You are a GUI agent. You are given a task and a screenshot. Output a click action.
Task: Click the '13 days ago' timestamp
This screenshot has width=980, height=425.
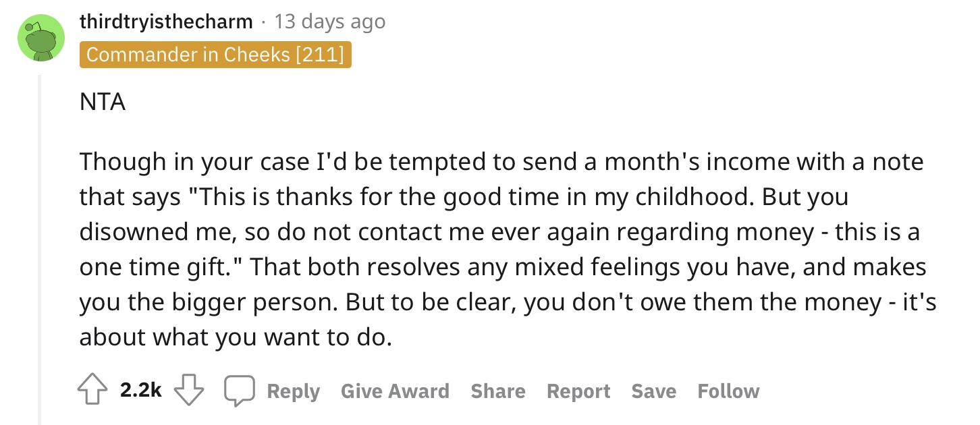(330, 22)
